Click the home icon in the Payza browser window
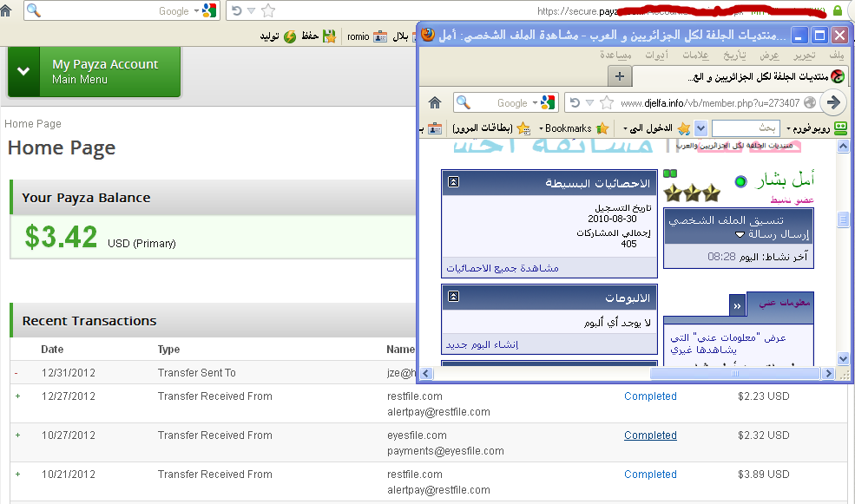This screenshot has height=504, width=855. pos(6,10)
